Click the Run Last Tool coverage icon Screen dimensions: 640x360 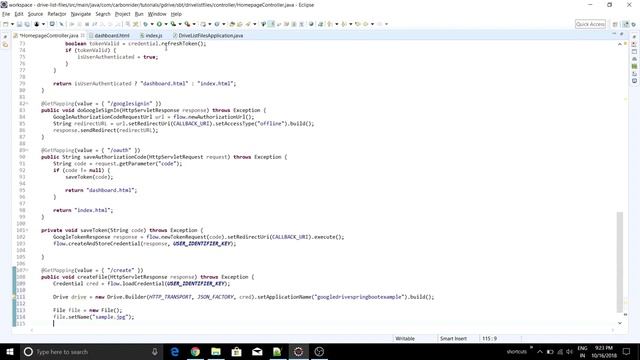click(173, 24)
